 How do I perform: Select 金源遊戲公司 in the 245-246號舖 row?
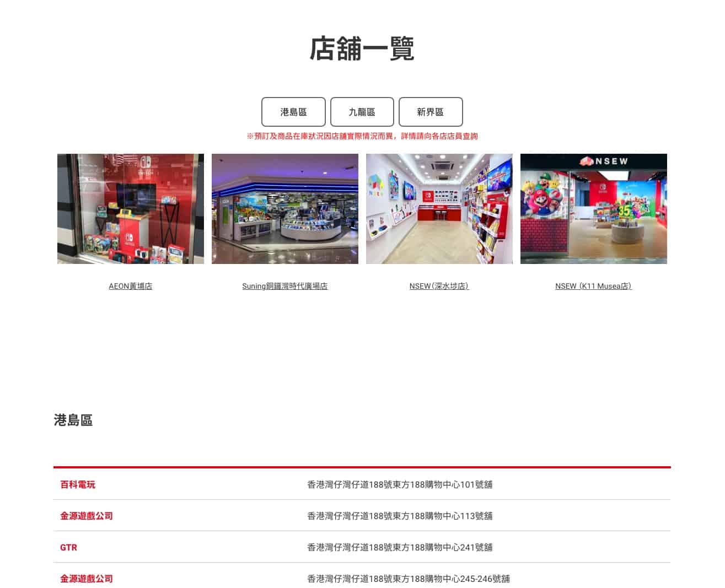(87, 579)
